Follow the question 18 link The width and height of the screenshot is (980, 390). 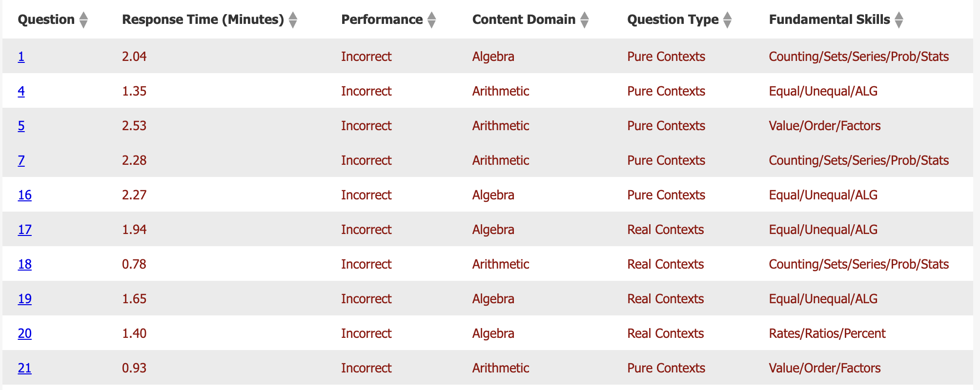click(25, 264)
